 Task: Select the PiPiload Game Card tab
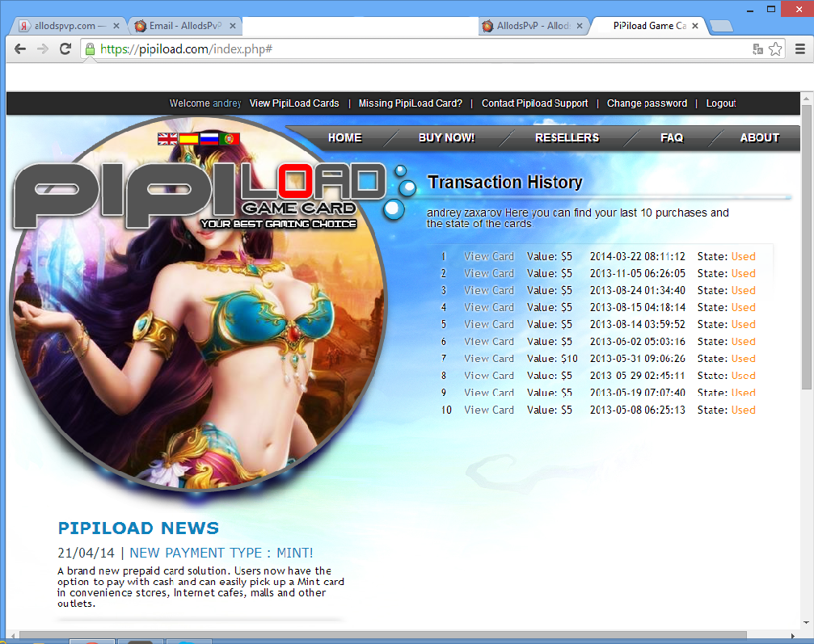(x=649, y=26)
